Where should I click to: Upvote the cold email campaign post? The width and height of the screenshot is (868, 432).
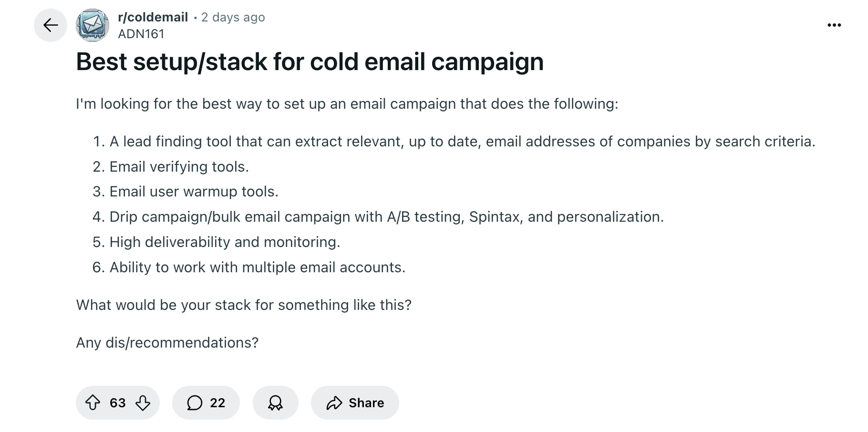click(93, 403)
